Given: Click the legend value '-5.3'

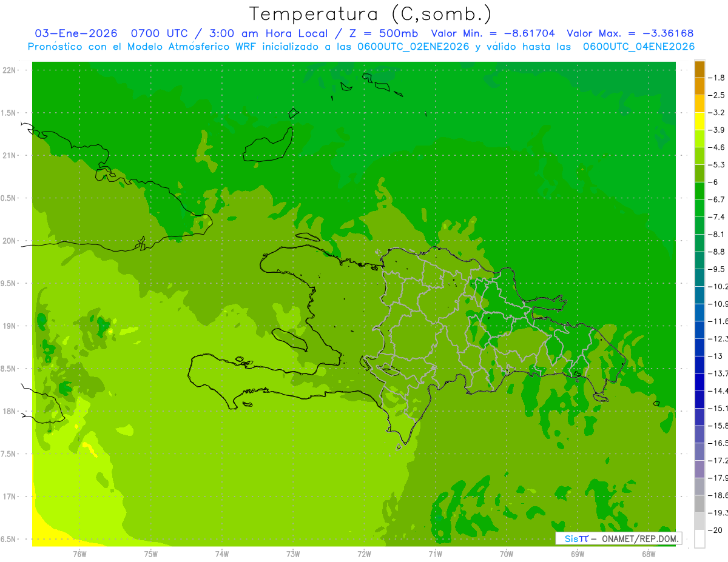Looking at the screenshot, I should click(717, 164).
